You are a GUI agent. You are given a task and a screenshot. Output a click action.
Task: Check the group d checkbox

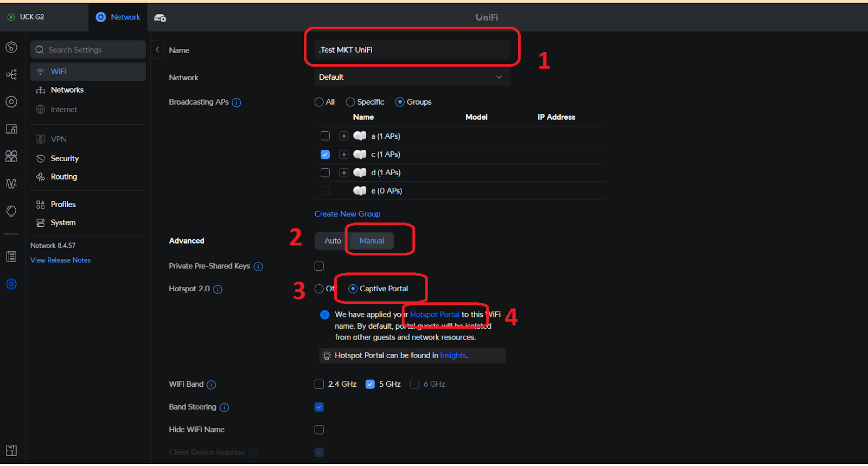[325, 173]
